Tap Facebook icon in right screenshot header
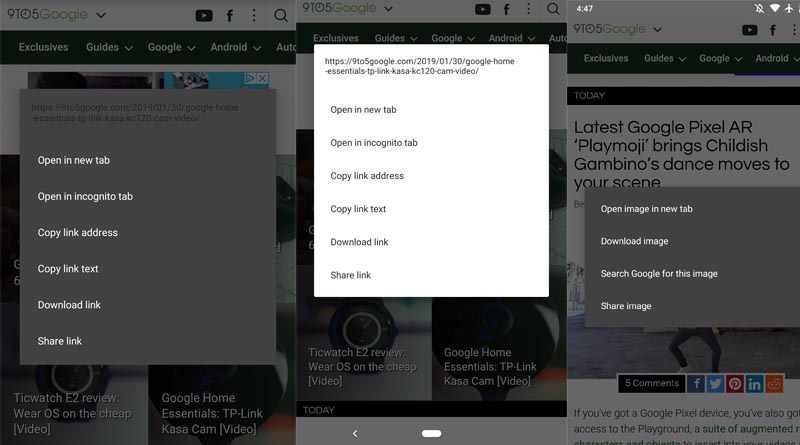This screenshot has width=800, height=445. [773, 30]
